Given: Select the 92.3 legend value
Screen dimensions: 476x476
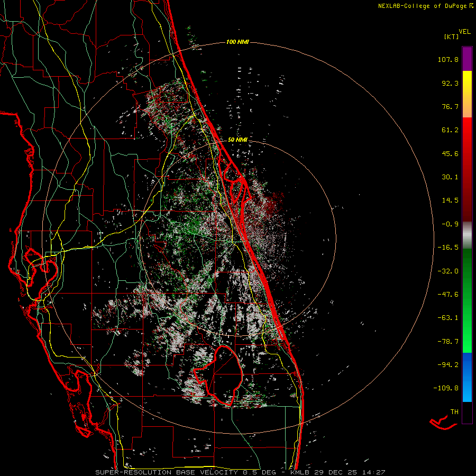Looking at the screenshot, I should (450, 83).
